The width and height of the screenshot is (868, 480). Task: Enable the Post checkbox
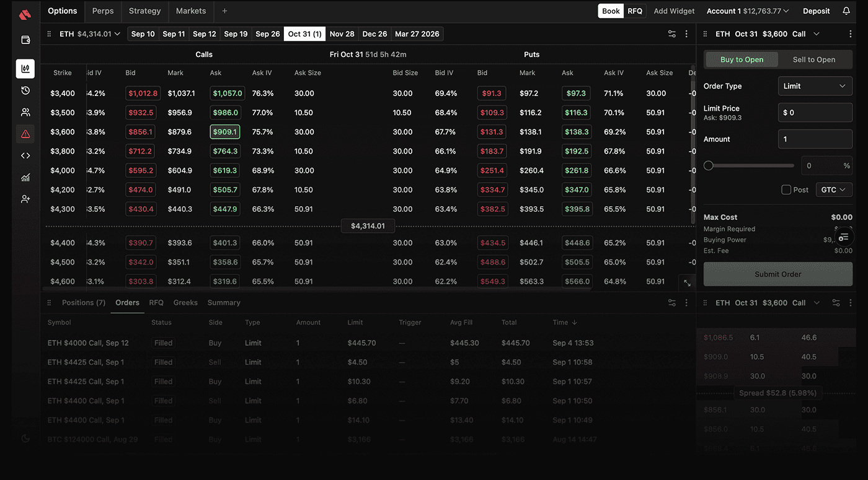(786, 190)
